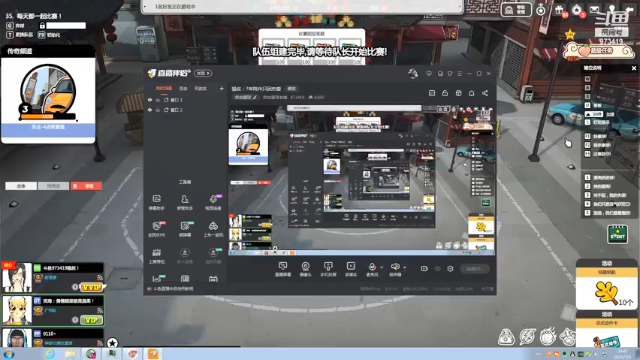
Task: Open the danmaku assistant tool
Action: tap(157, 202)
